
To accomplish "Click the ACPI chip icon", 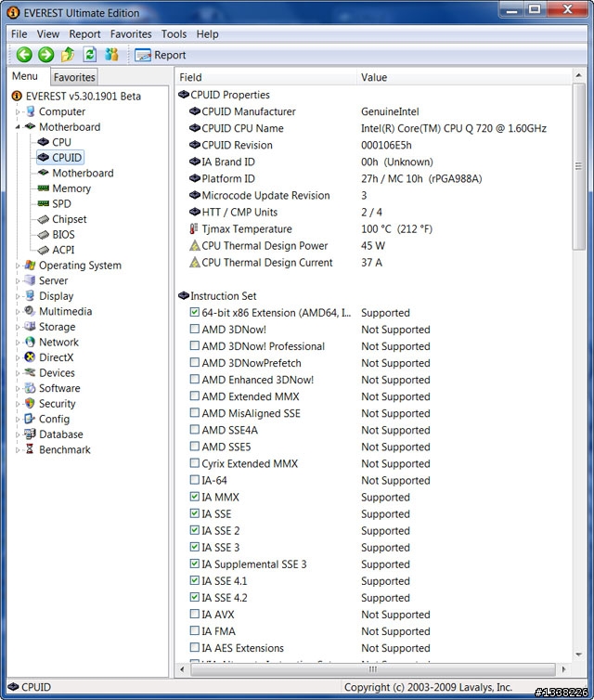I will [x=44, y=250].
